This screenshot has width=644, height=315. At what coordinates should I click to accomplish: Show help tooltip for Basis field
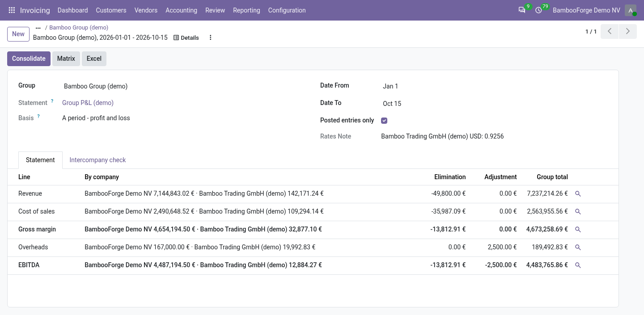pos(38,117)
